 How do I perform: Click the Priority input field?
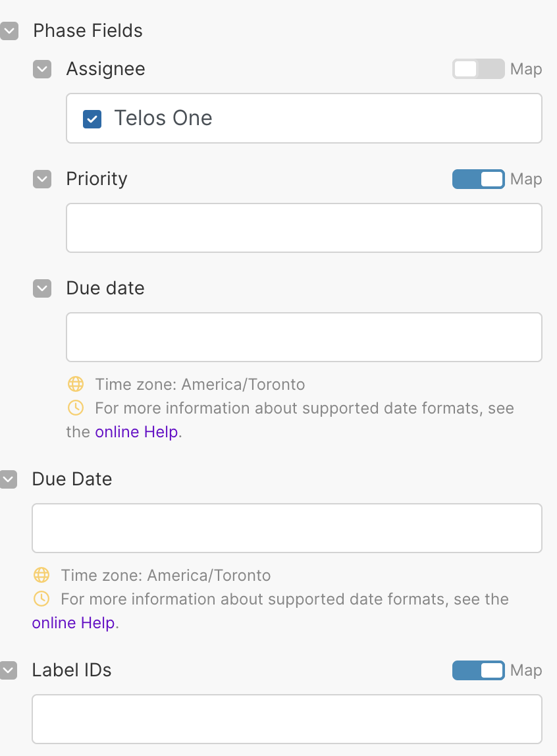point(304,228)
